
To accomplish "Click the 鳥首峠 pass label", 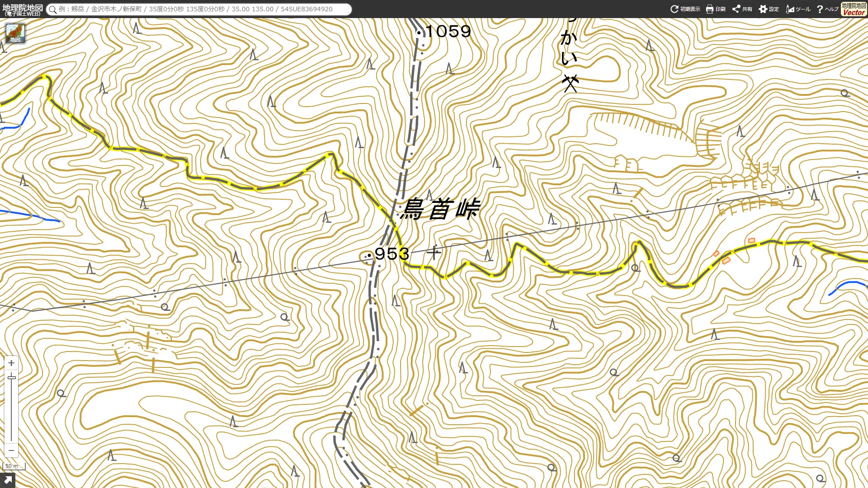I will 440,209.
